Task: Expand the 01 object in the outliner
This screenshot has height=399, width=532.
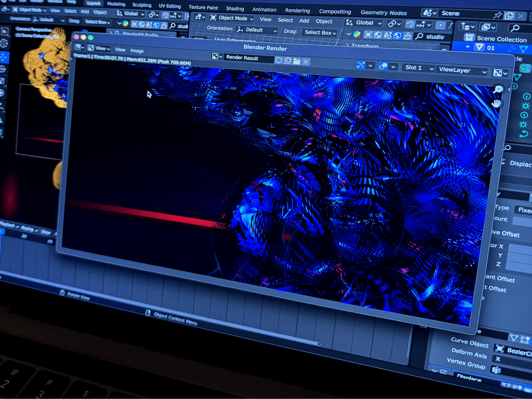Action: tap(468, 47)
